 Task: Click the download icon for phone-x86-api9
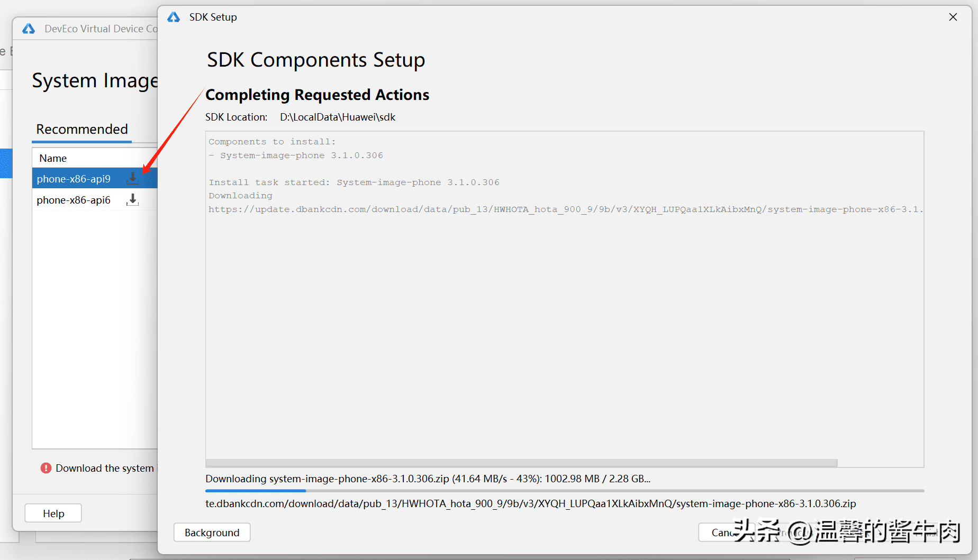coord(133,178)
